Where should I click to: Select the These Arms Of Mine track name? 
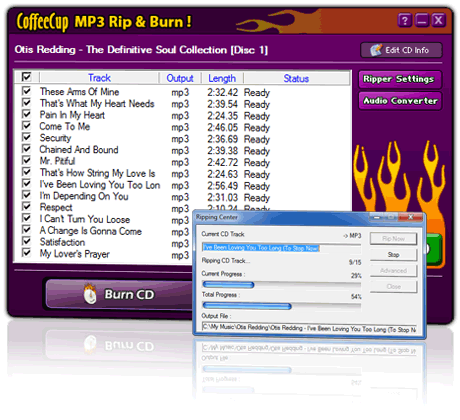[79, 92]
